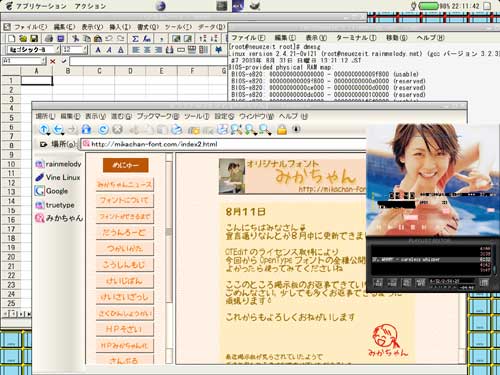Cancel formula entry red X

click(x=53, y=61)
